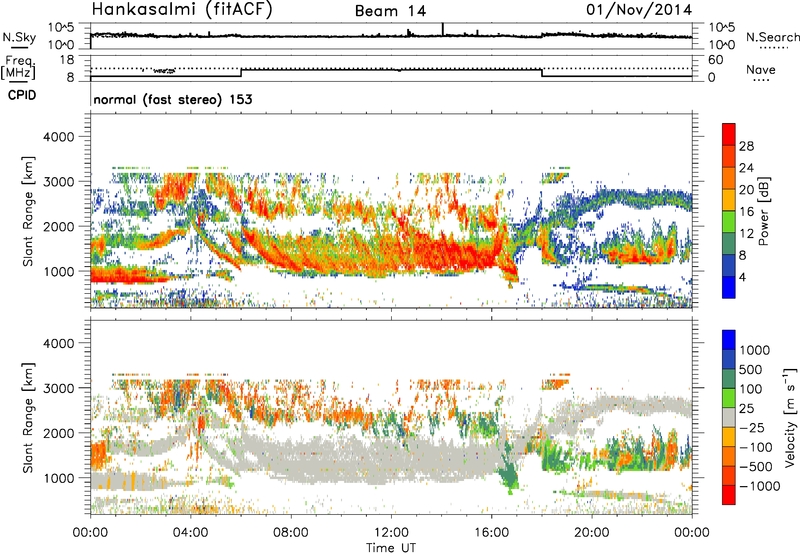Select the CPID label
Viewport: 800px width, 554px height.
pos(22,95)
